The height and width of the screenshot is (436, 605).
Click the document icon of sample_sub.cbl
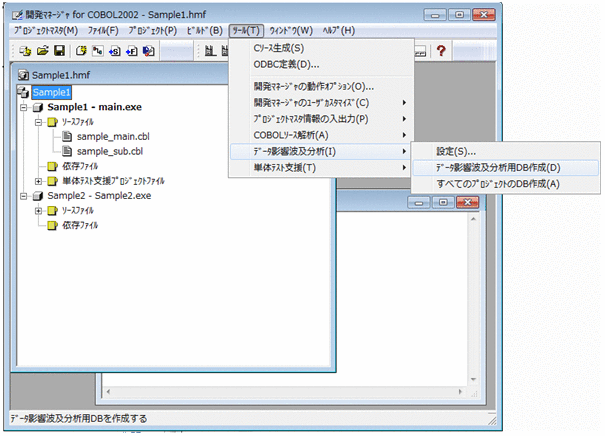click(x=67, y=151)
